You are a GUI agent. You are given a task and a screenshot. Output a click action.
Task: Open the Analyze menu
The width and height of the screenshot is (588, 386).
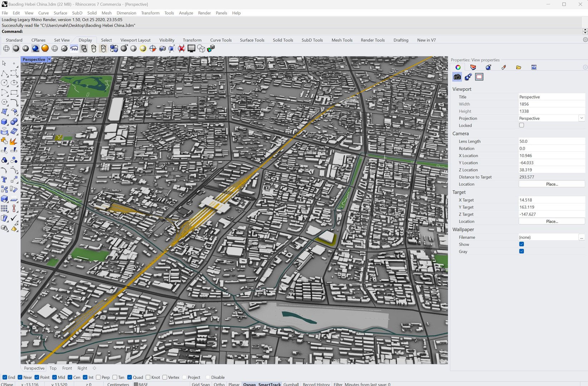[x=186, y=13]
